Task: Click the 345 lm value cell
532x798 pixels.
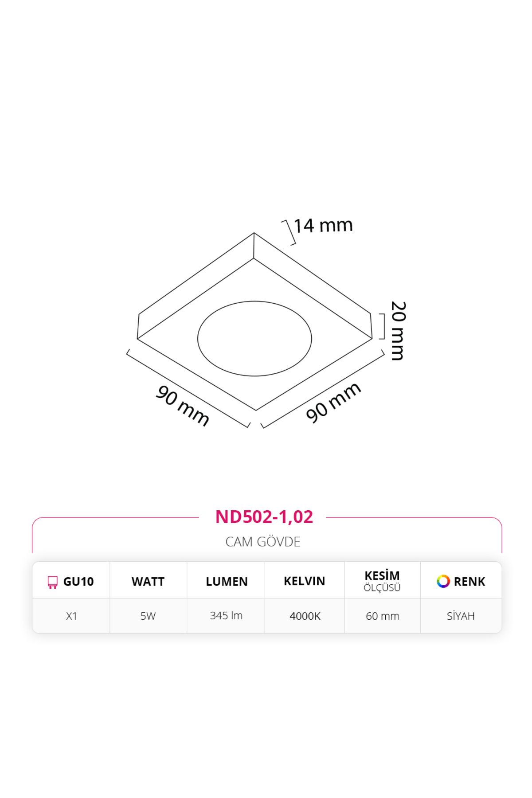Action: [226, 615]
